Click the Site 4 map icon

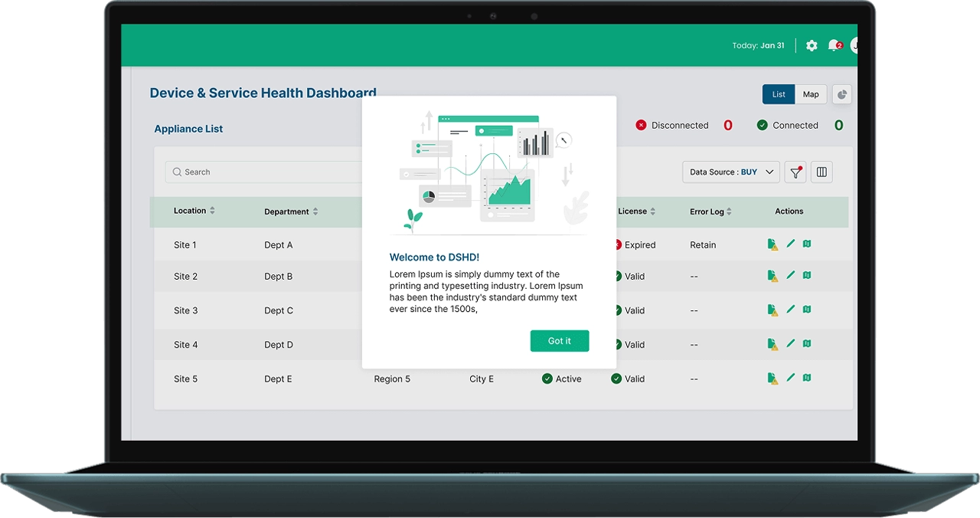pyautogui.click(x=807, y=344)
